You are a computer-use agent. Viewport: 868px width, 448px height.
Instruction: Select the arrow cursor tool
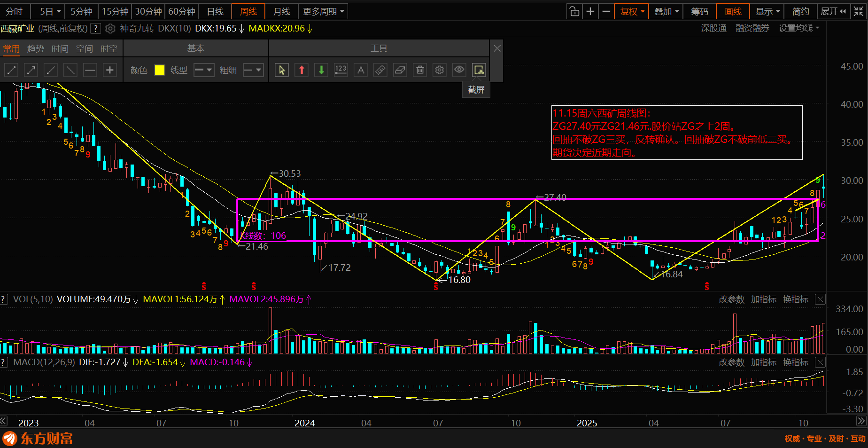pyautogui.click(x=281, y=70)
